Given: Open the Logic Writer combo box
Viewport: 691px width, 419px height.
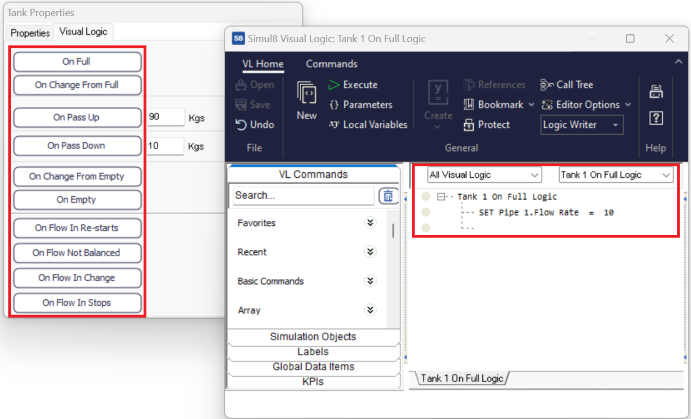Looking at the screenshot, I should point(582,125).
